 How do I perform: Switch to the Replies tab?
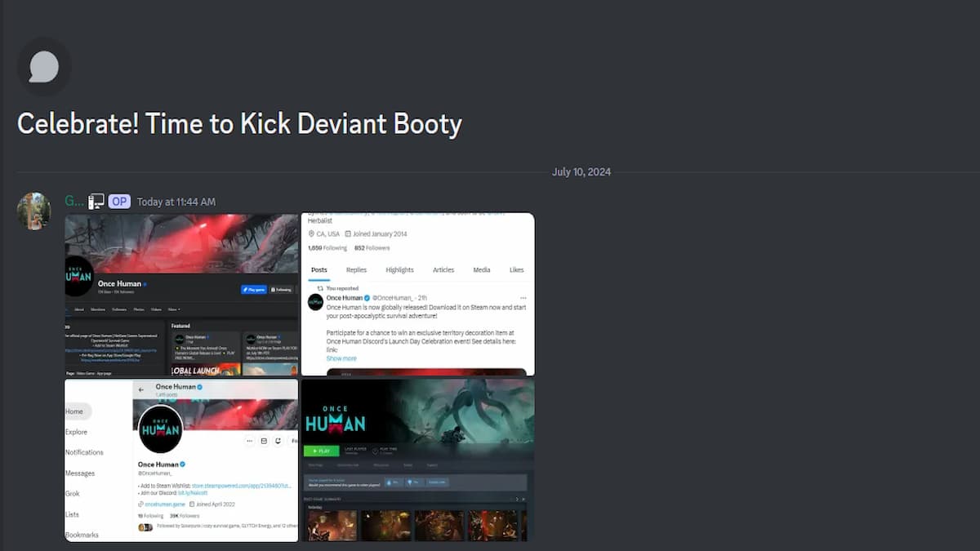click(356, 270)
